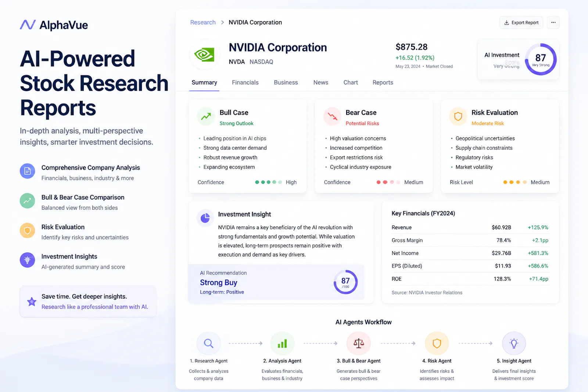Click the Revenue +125.9% growth figure
The width and height of the screenshot is (588, 392).
(x=538, y=227)
